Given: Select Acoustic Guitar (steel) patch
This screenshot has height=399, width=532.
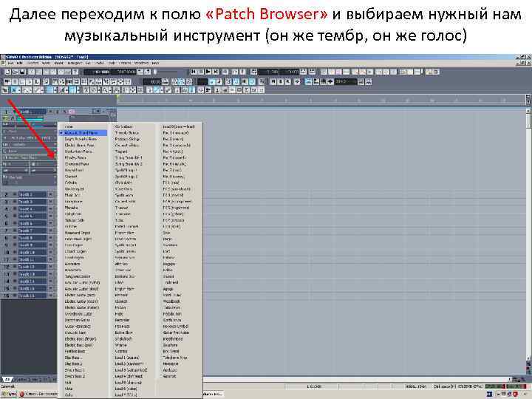Looking at the screenshot, I should point(83,289).
